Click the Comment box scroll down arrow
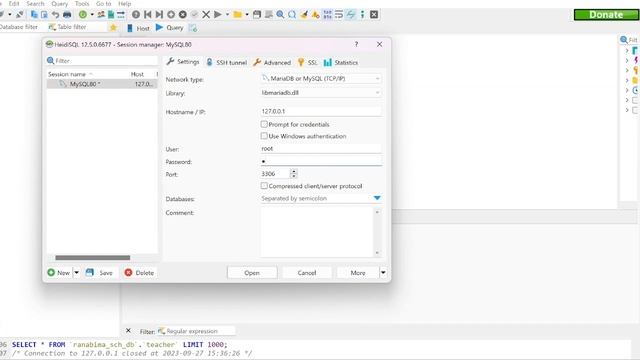Screen dimensions: 640x360 [x=377, y=253]
